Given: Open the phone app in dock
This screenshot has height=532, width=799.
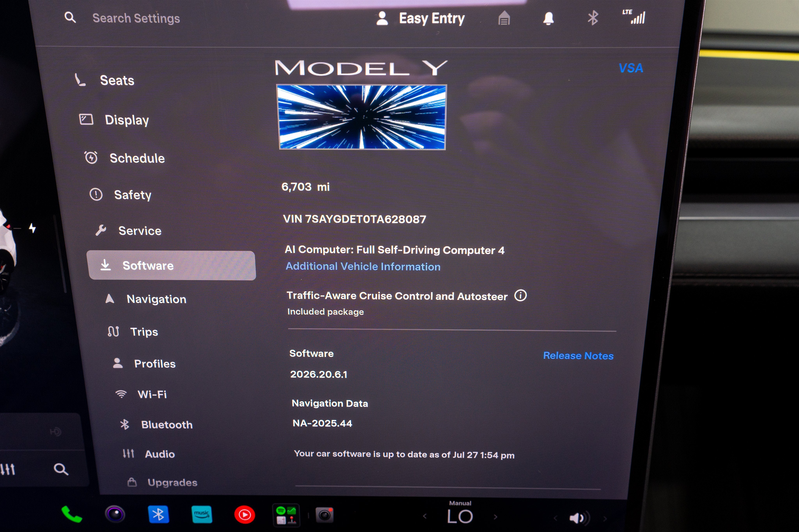Looking at the screenshot, I should (x=71, y=515).
